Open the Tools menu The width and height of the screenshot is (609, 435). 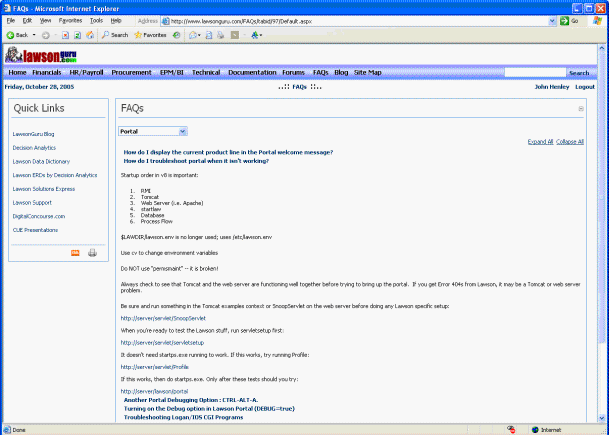96,21
